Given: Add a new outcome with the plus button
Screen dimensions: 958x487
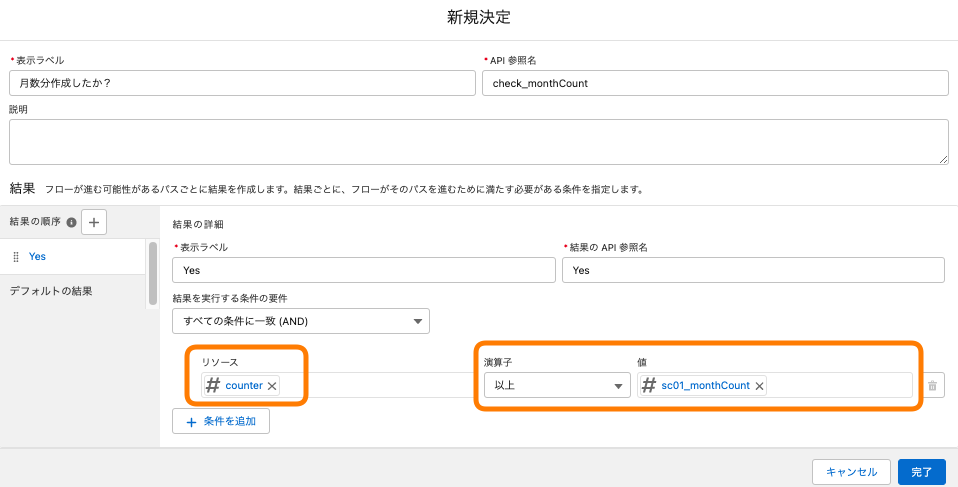Looking at the screenshot, I should pyautogui.click(x=94, y=222).
